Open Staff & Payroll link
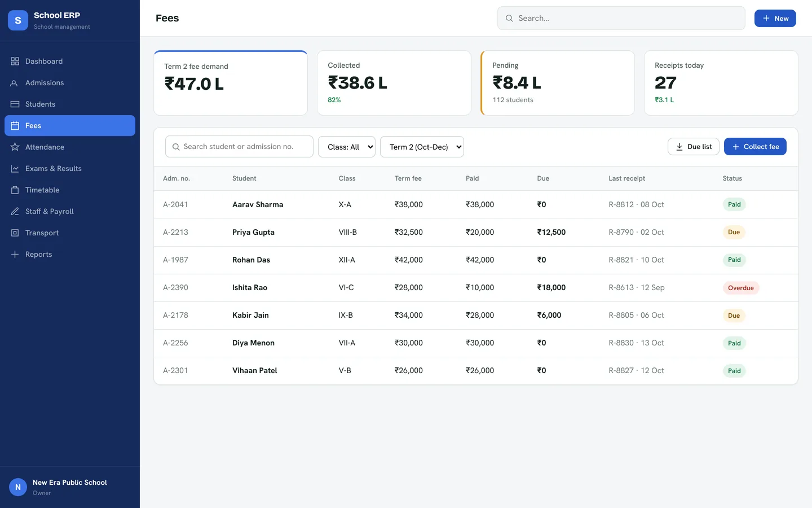 tap(70, 211)
